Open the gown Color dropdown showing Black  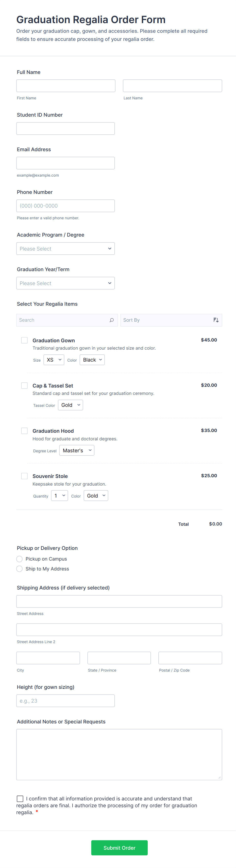[92, 360]
